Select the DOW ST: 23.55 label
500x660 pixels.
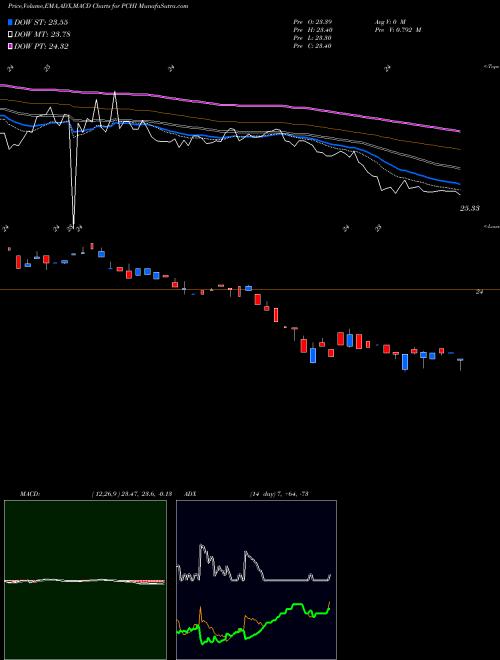click(41, 22)
